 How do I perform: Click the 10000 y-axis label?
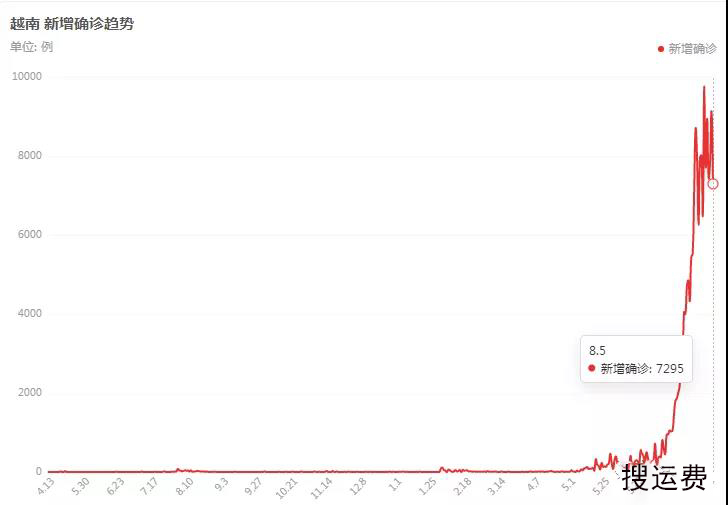26,77
